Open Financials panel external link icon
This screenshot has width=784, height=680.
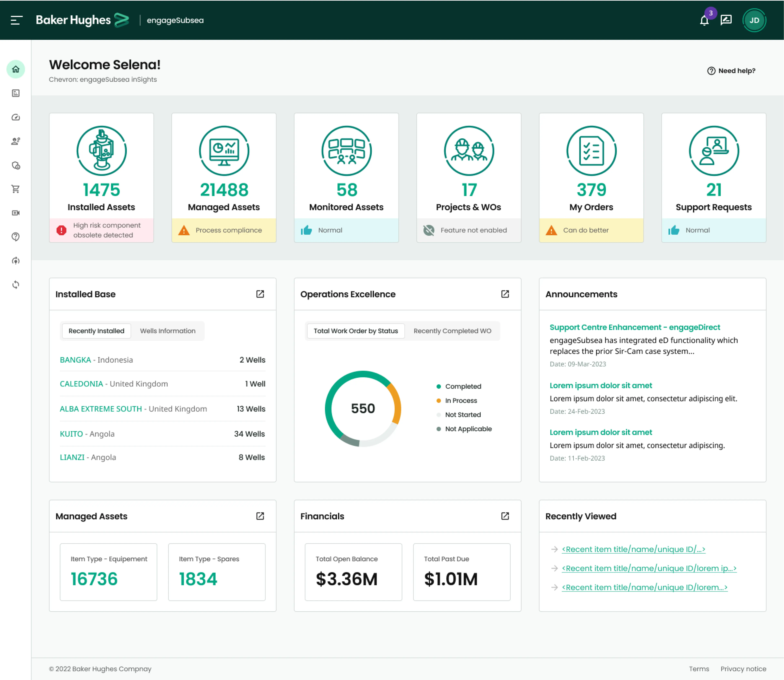point(505,516)
